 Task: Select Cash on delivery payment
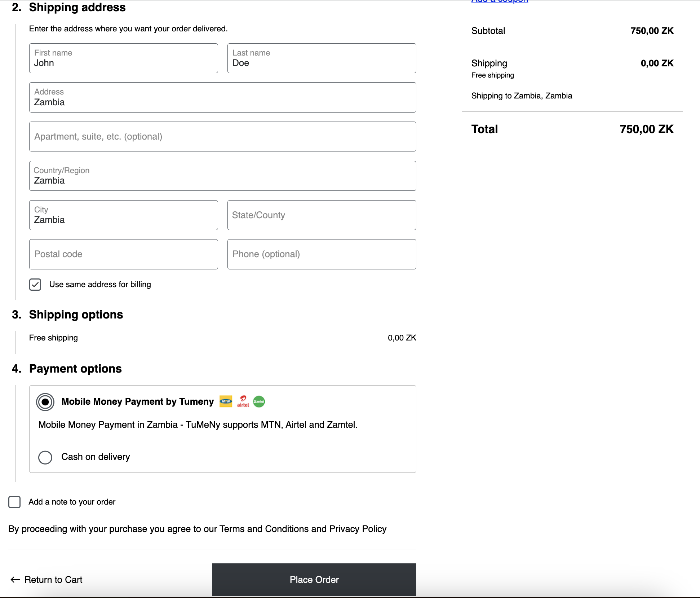coord(45,457)
